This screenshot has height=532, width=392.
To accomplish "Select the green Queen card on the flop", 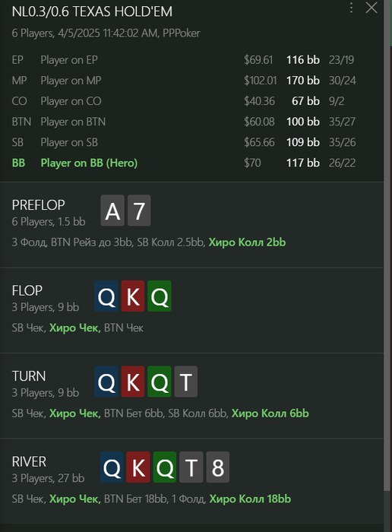I will point(160,296).
